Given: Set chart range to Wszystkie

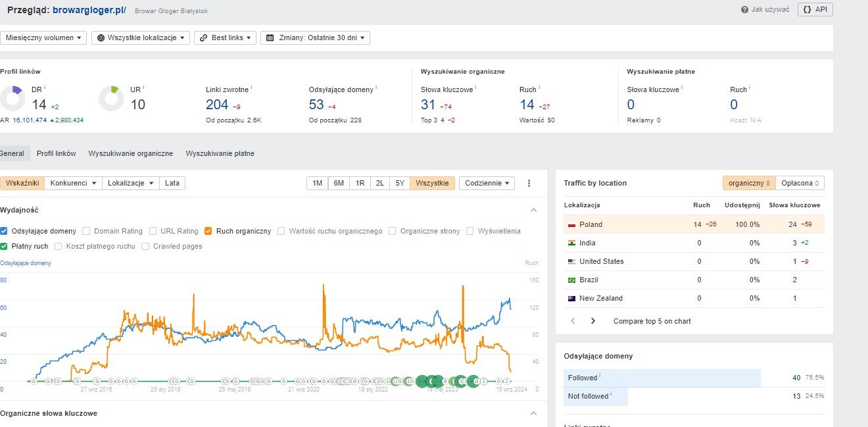Looking at the screenshot, I should click(x=432, y=184).
